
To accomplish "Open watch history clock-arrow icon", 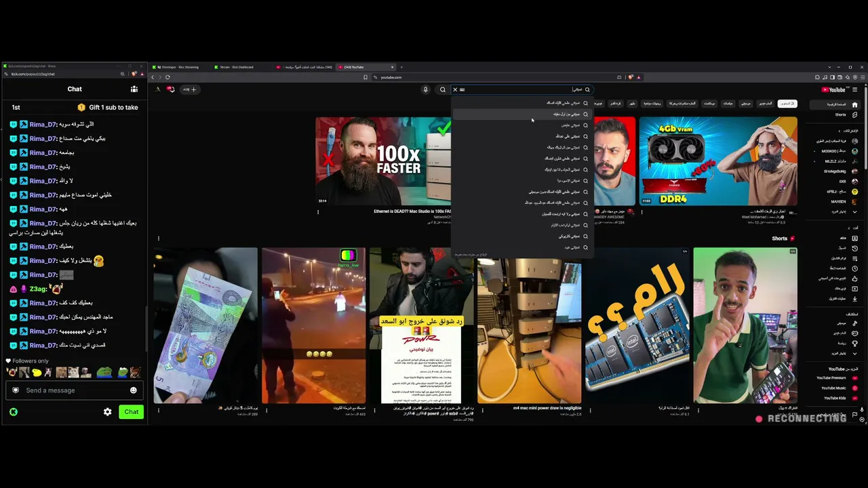I will coord(854,248).
